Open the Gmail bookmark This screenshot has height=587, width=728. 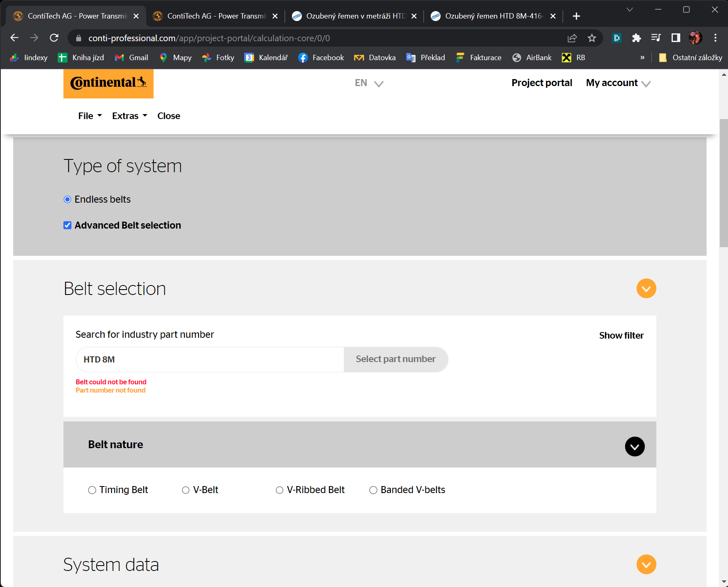point(131,58)
